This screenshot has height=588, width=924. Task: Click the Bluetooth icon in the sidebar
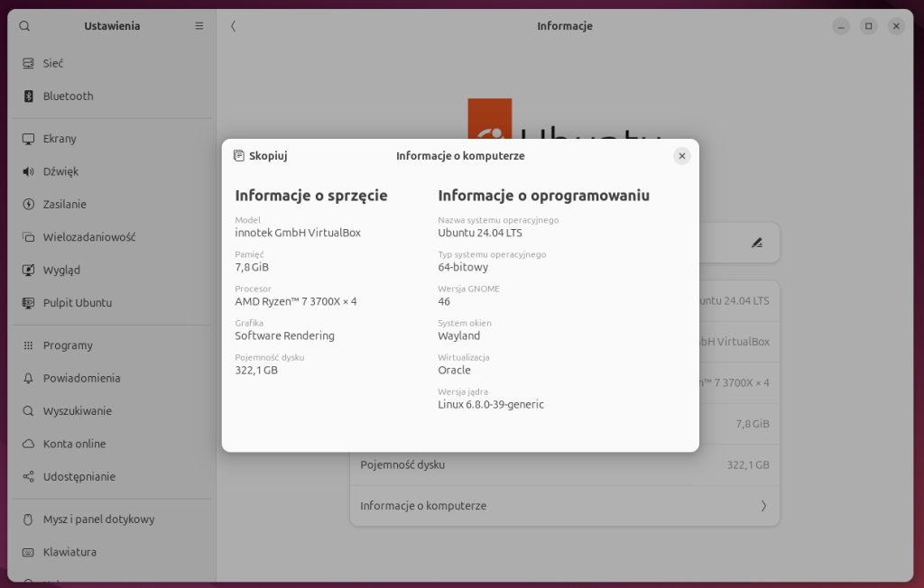(x=28, y=96)
